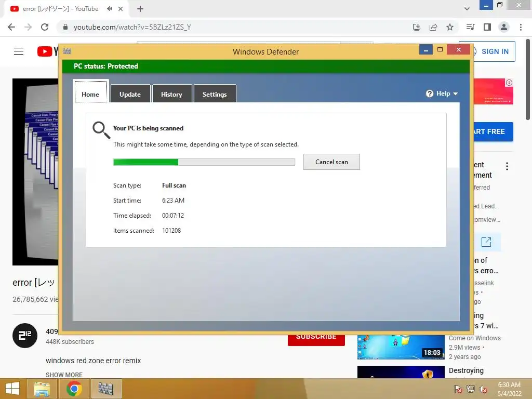Viewport: 532px width, 399px height.
Task: Click the share page icon in Chrome
Action: coord(433,27)
